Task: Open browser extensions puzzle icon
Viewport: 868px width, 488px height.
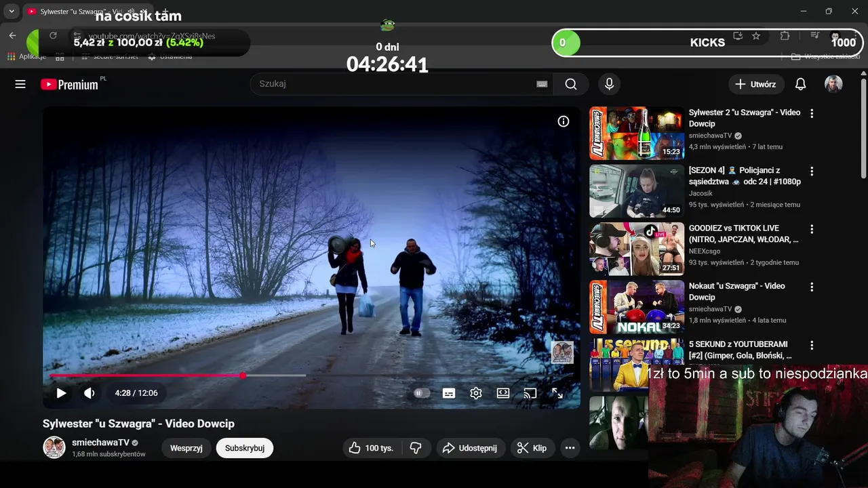Action: [x=785, y=35]
